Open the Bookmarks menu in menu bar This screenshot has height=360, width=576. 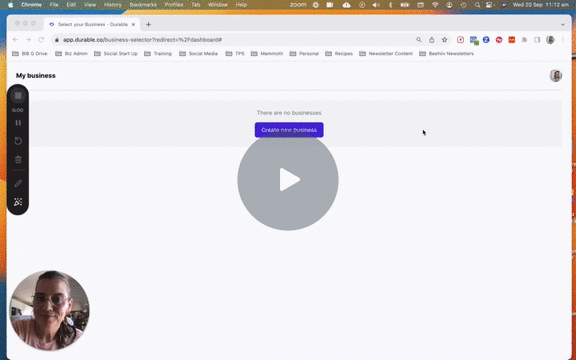coord(143,5)
